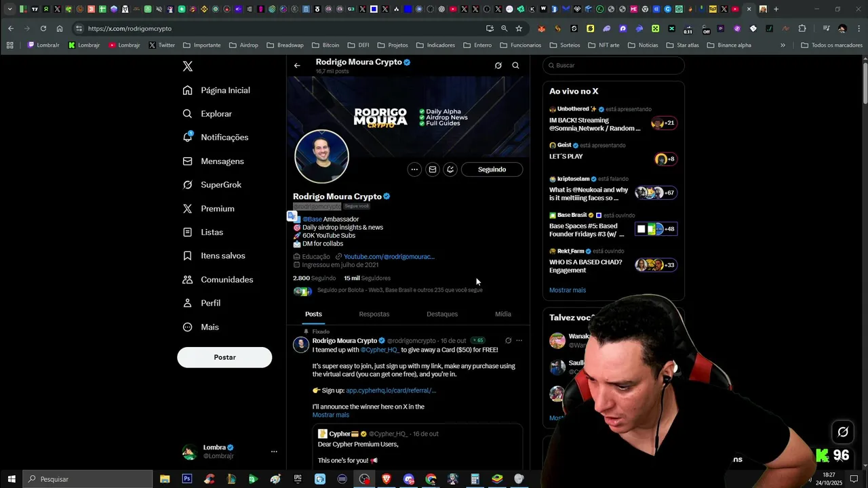Open the Airdrop bookmarks folder
Image resolution: width=868 pixels, height=488 pixels.
(243, 45)
